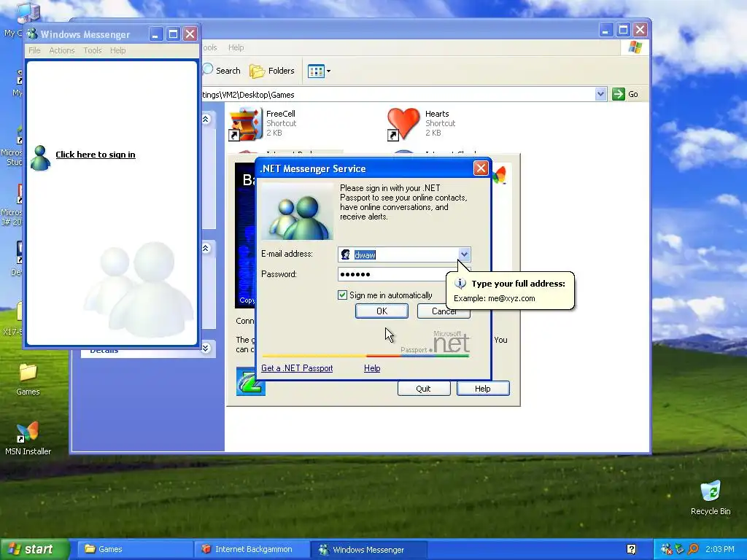Minimize the Windows Messenger window
747x560 pixels.
pos(156,34)
